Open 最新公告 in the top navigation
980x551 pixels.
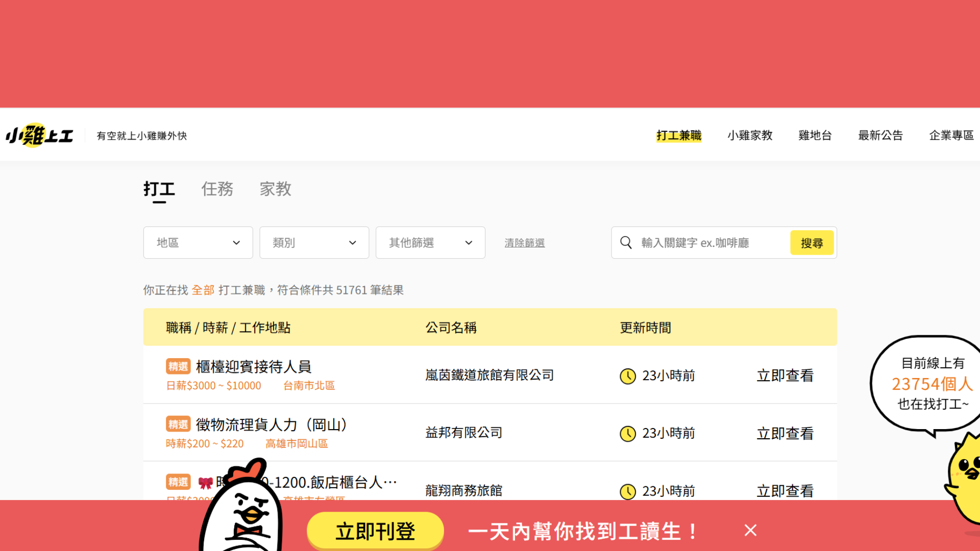pyautogui.click(x=880, y=136)
